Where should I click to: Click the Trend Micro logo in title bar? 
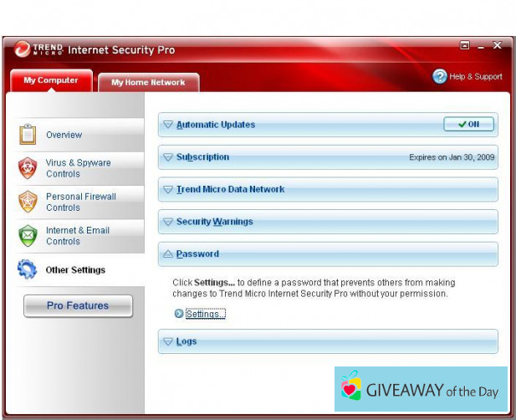(23, 49)
